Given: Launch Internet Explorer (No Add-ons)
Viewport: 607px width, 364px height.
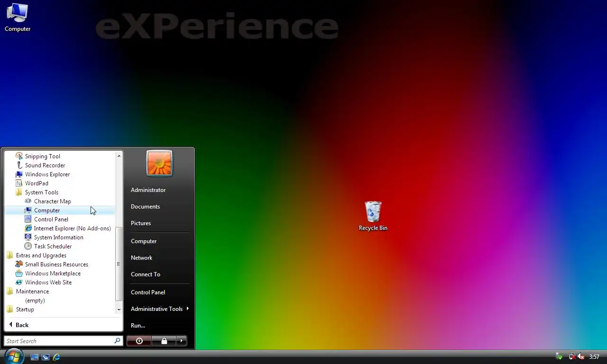Looking at the screenshot, I should pos(68,228).
